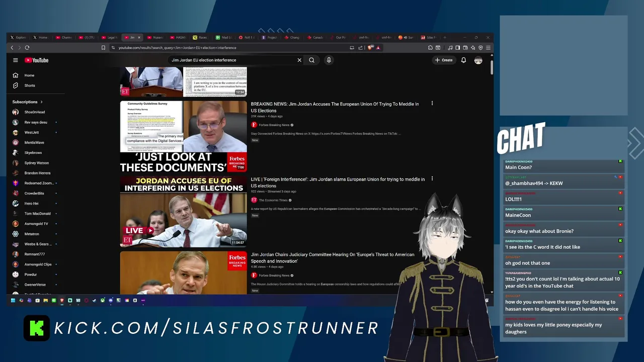The image size is (644, 362).
Task: Open the YouTube hamburger guide menu
Action: coord(16,60)
